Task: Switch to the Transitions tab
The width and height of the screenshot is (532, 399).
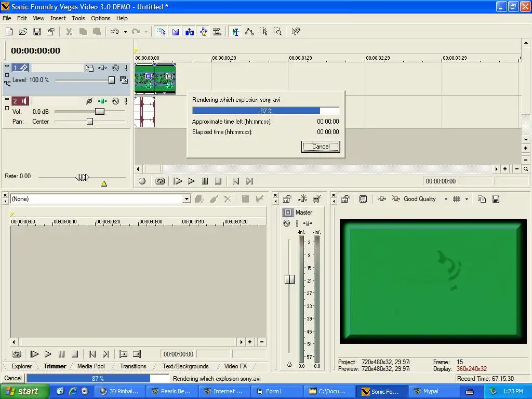Action: click(x=133, y=366)
